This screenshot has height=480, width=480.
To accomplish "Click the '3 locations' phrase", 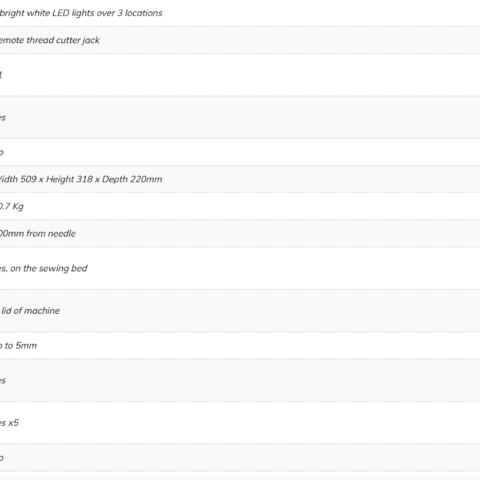I will click(140, 13).
